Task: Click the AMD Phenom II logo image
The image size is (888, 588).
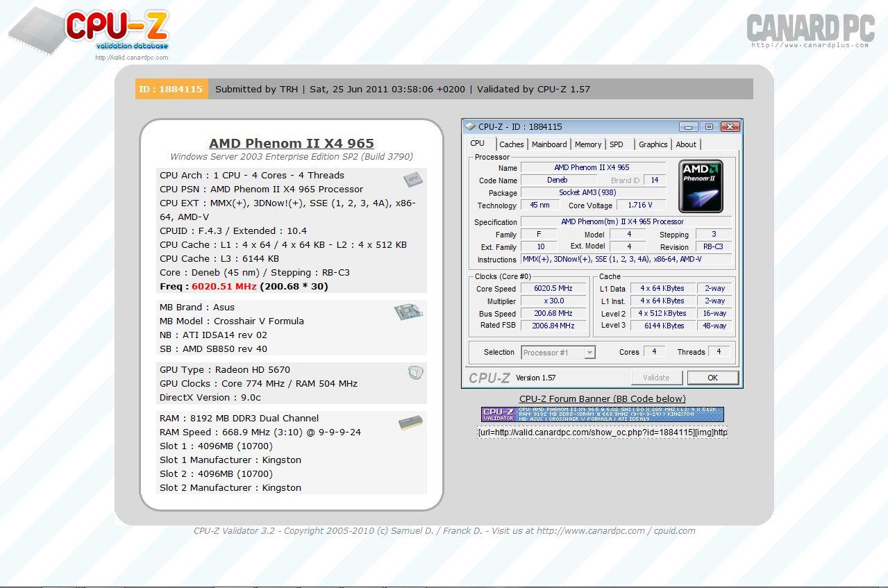Action: pos(701,186)
